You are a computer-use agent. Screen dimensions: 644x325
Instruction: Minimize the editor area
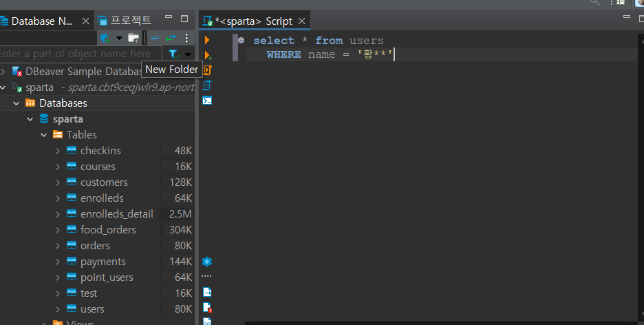(627, 17)
